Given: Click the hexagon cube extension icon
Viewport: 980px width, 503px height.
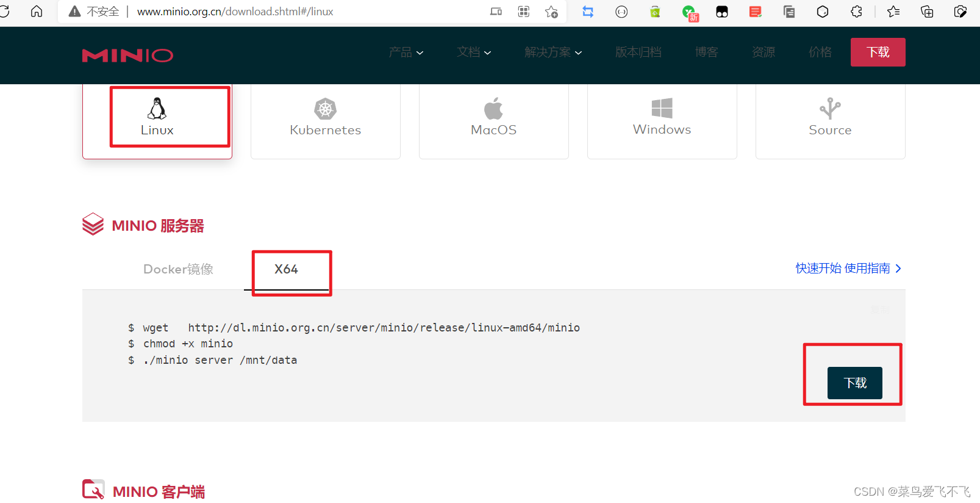Looking at the screenshot, I should 823,12.
